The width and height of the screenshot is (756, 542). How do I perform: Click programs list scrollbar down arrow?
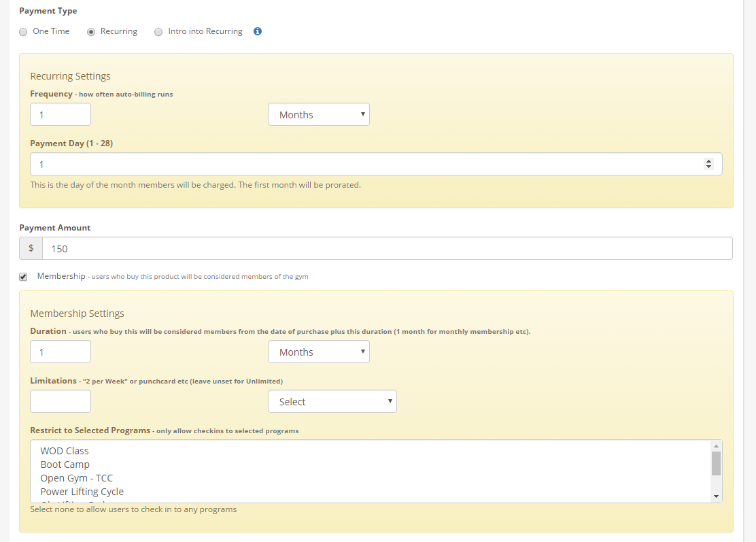[x=716, y=497]
